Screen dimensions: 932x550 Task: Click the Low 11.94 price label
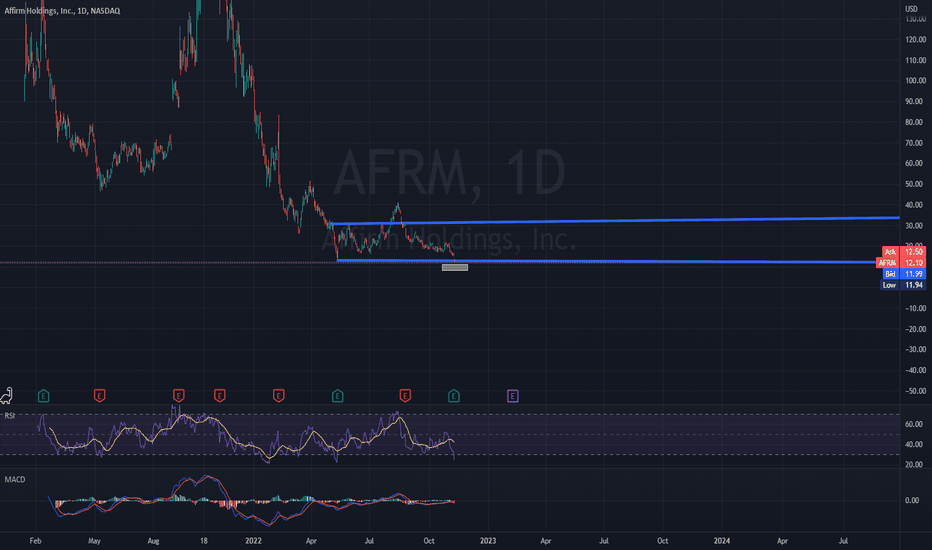(x=902, y=285)
